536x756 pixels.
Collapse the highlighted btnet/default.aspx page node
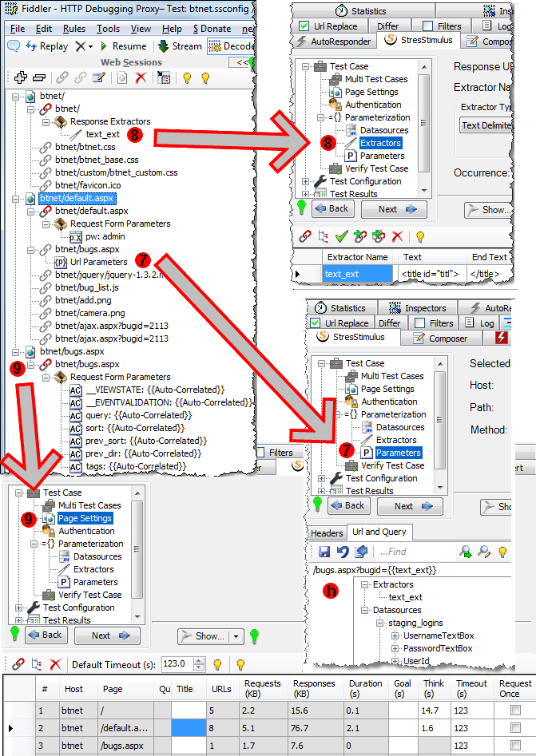16,199
